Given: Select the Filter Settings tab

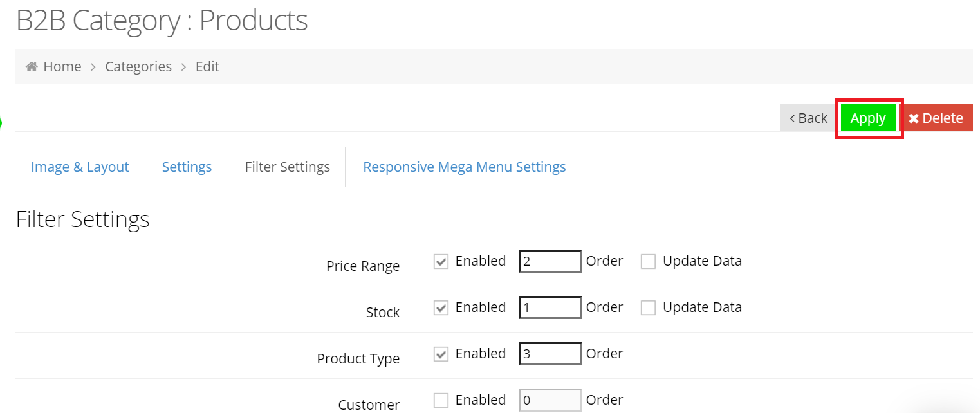Looking at the screenshot, I should pyautogui.click(x=287, y=167).
